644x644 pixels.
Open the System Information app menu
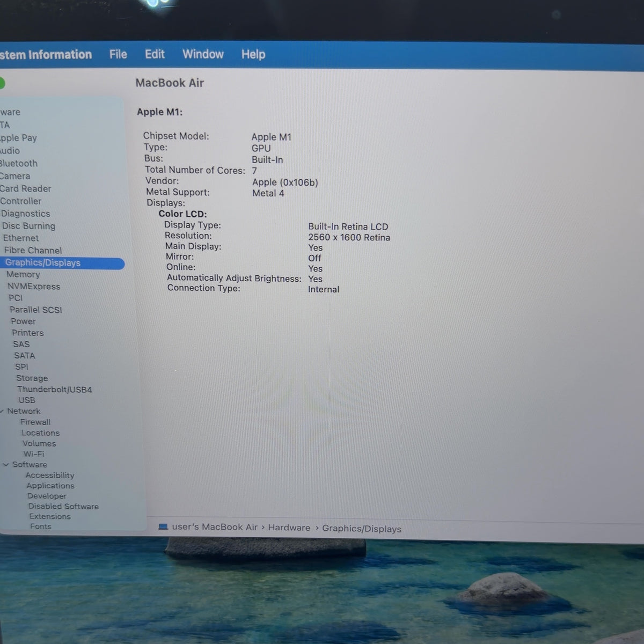(x=46, y=55)
